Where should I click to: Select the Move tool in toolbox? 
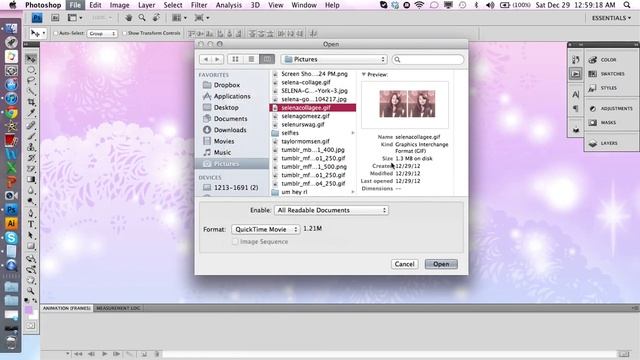click(x=31, y=59)
